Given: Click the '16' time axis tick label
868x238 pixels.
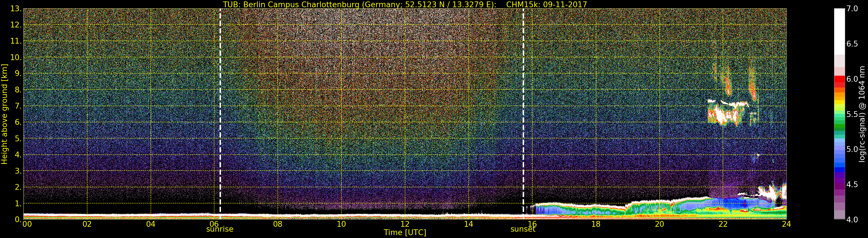Looking at the screenshot, I should click(532, 224).
